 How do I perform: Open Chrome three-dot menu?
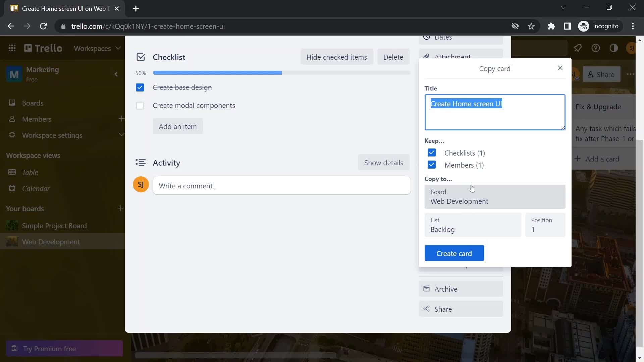point(633,26)
